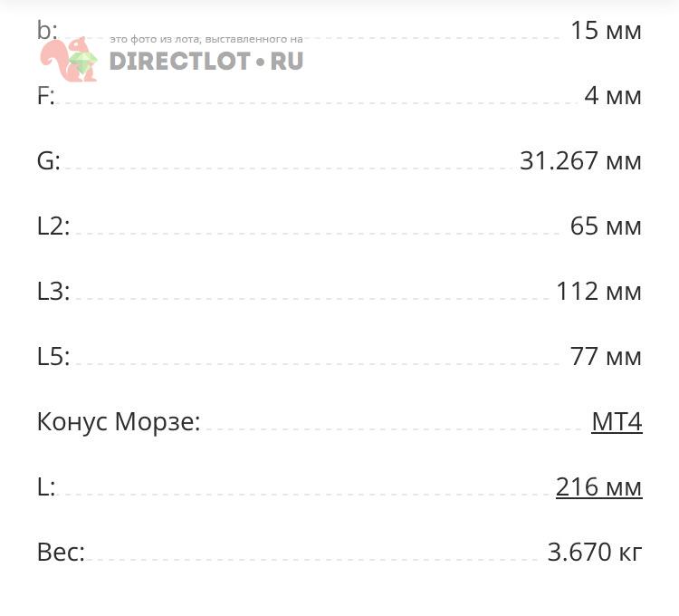Image resolution: width=679 pixels, height=616 pixels.
Task: Click the squirrel logo icon
Action: (69, 60)
